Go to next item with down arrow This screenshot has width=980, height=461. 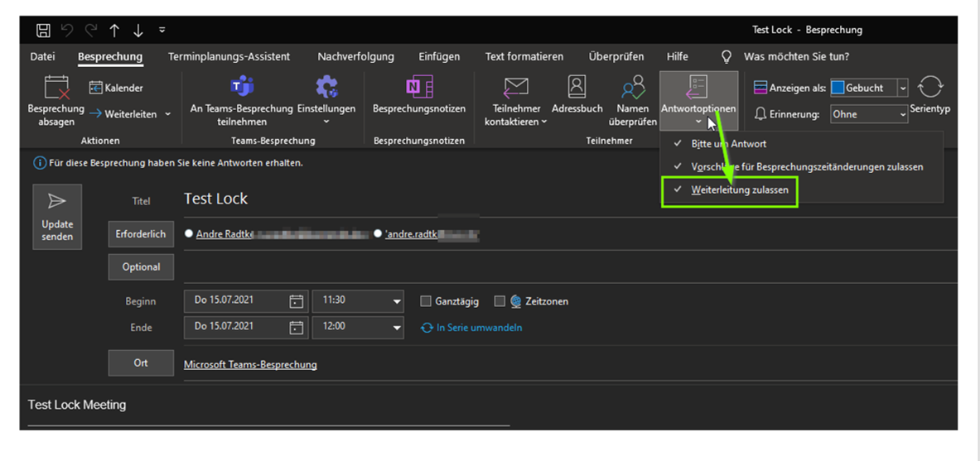[138, 30]
